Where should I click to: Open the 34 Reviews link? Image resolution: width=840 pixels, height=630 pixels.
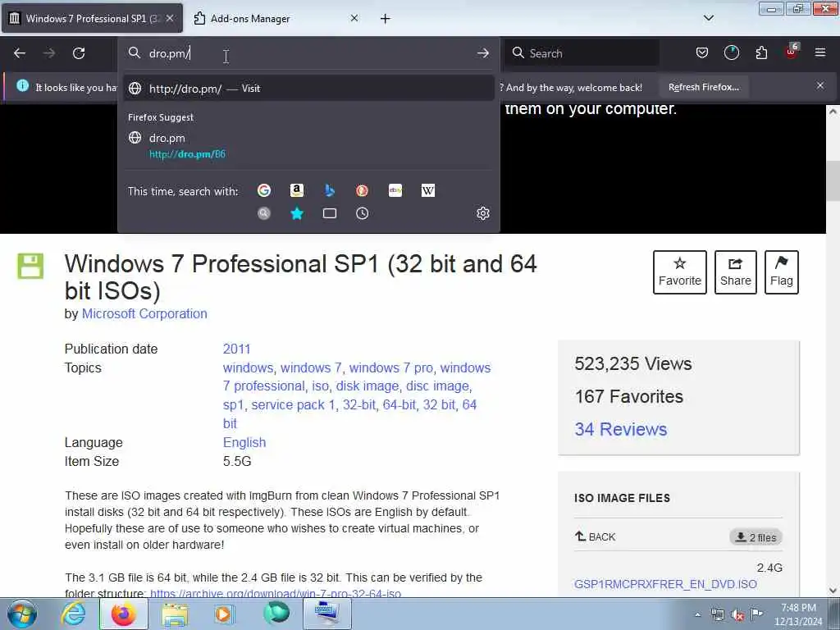tap(620, 429)
